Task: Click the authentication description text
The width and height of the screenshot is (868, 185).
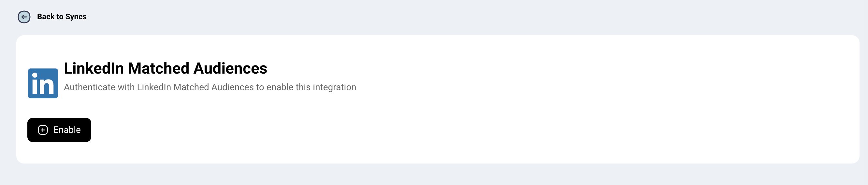Action: (x=210, y=87)
